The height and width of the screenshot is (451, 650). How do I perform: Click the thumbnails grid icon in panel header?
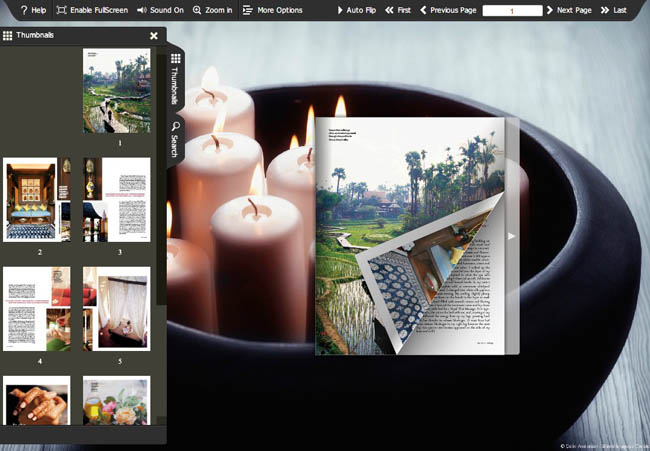pyautogui.click(x=7, y=35)
